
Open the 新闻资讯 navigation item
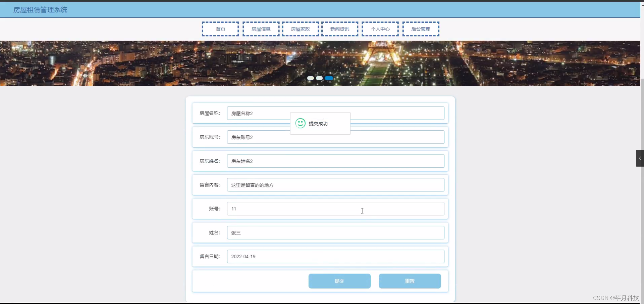[x=339, y=29]
